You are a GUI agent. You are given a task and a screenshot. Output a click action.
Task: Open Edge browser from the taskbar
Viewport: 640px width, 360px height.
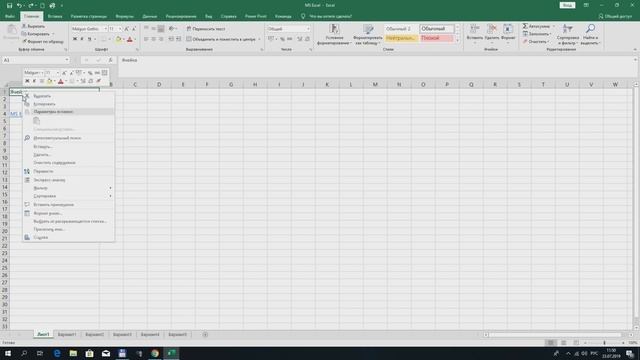[57, 353]
